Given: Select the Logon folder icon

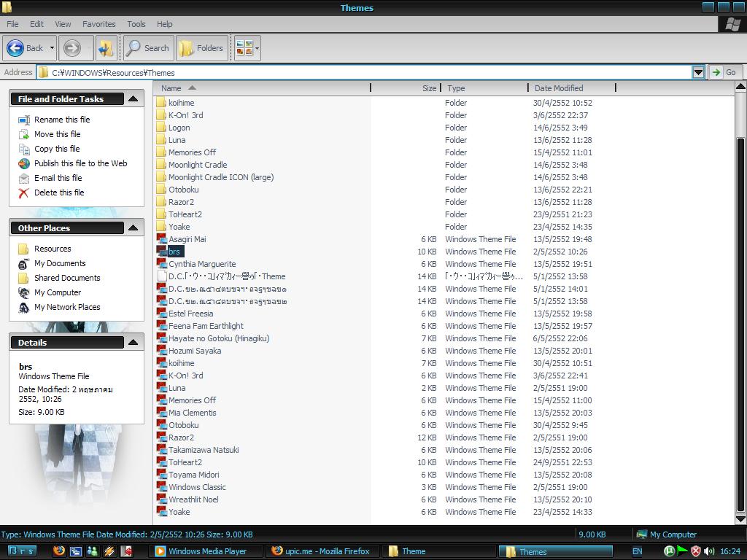Looking at the screenshot, I should point(161,128).
